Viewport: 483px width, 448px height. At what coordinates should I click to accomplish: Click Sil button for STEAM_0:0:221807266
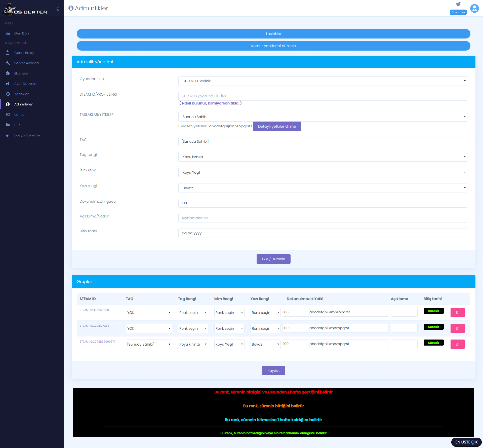(x=457, y=328)
